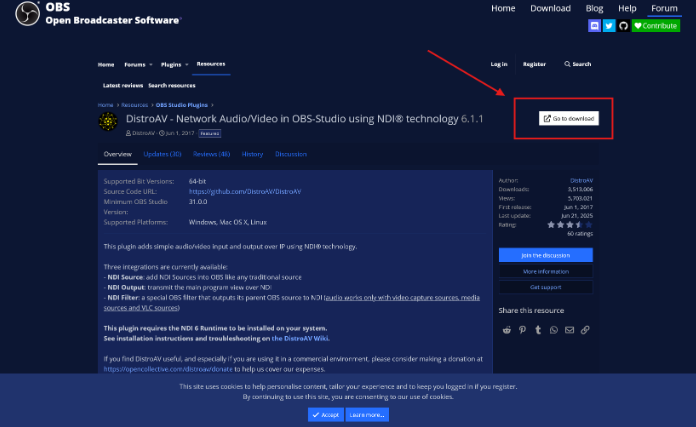Switch to History tab

click(x=252, y=154)
